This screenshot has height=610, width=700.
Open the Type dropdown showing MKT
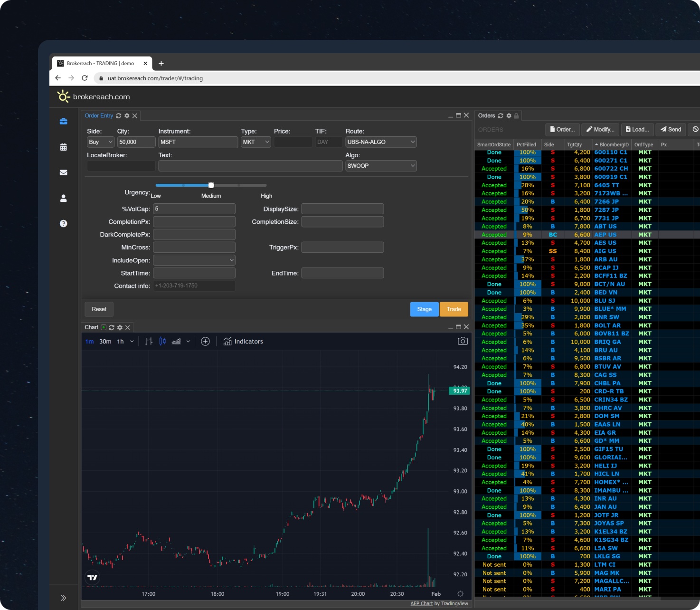(x=256, y=142)
